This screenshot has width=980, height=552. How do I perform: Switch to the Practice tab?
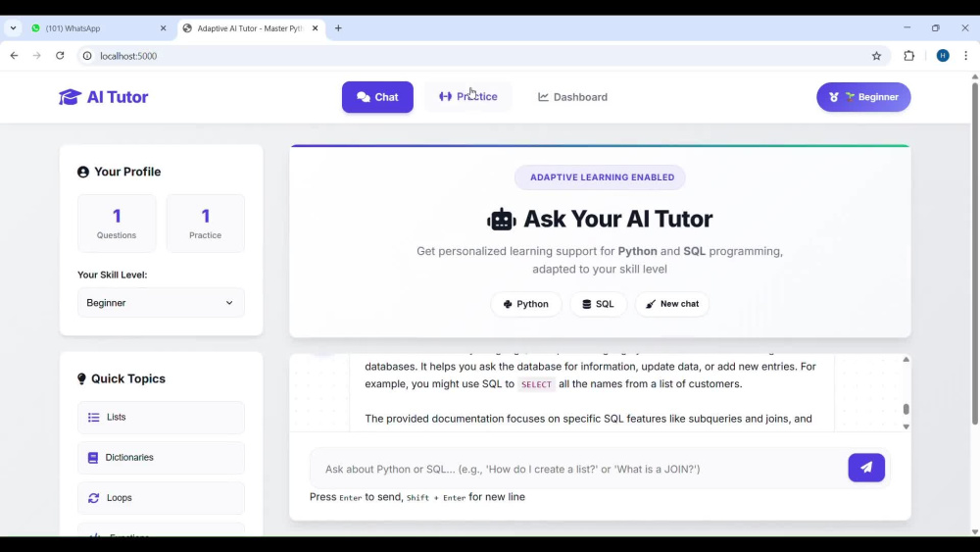[468, 97]
